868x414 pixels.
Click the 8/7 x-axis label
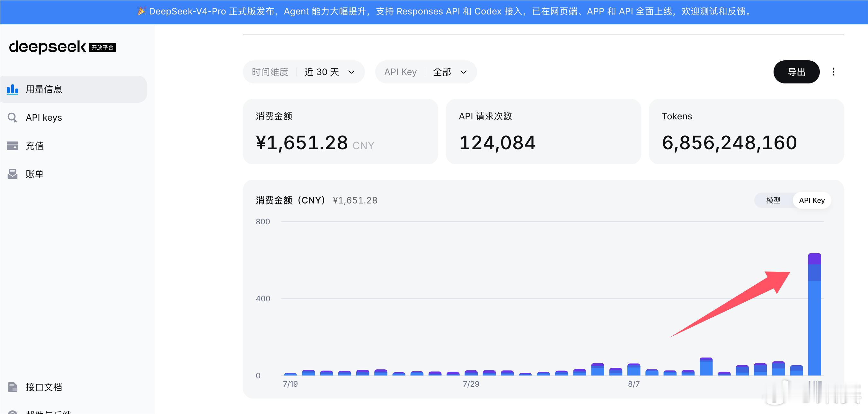pos(634,384)
